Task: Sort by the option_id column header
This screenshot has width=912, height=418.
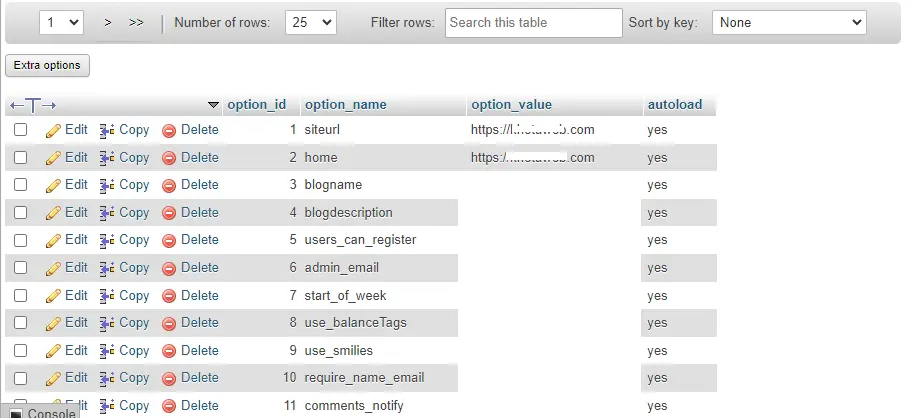Action: pyautogui.click(x=257, y=104)
